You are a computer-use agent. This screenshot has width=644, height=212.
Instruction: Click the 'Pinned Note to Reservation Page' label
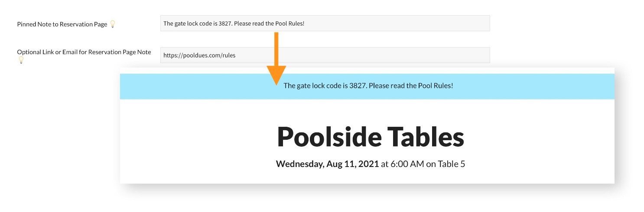(x=62, y=24)
